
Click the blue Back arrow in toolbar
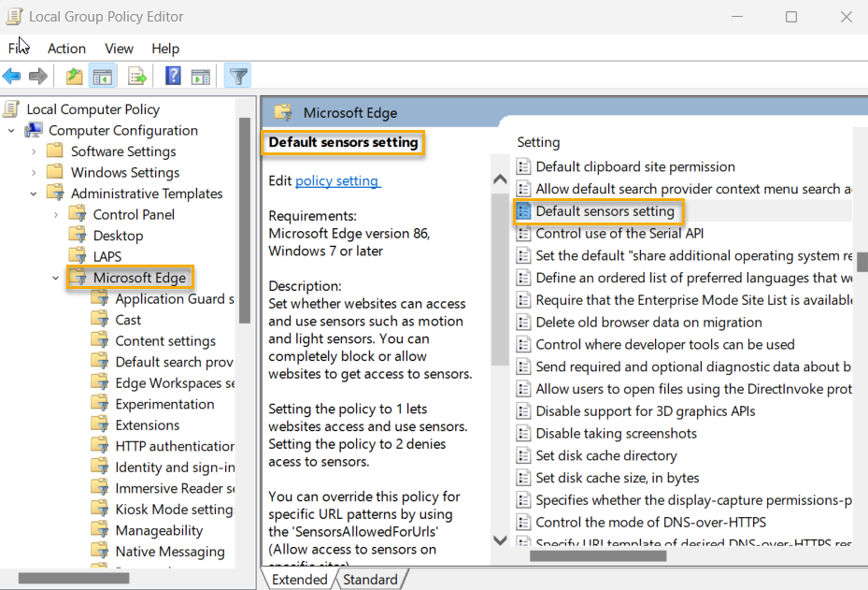click(12, 77)
